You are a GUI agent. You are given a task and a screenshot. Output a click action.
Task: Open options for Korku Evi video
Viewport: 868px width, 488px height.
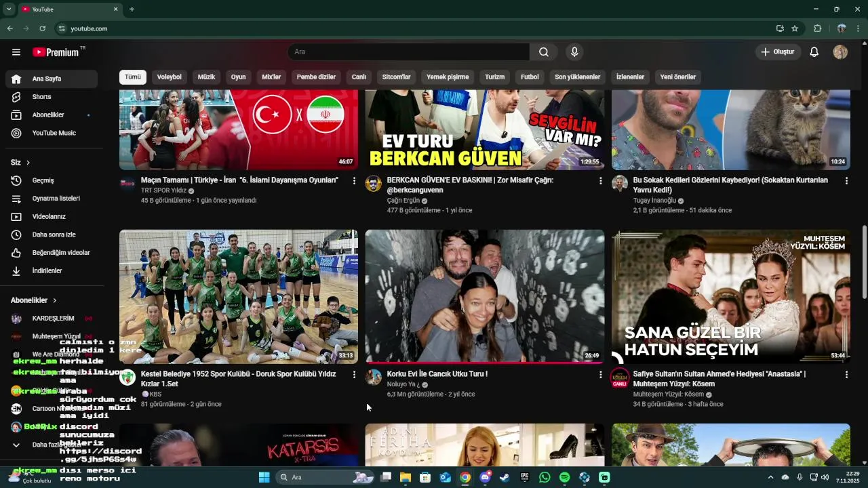click(x=600, y=375)
